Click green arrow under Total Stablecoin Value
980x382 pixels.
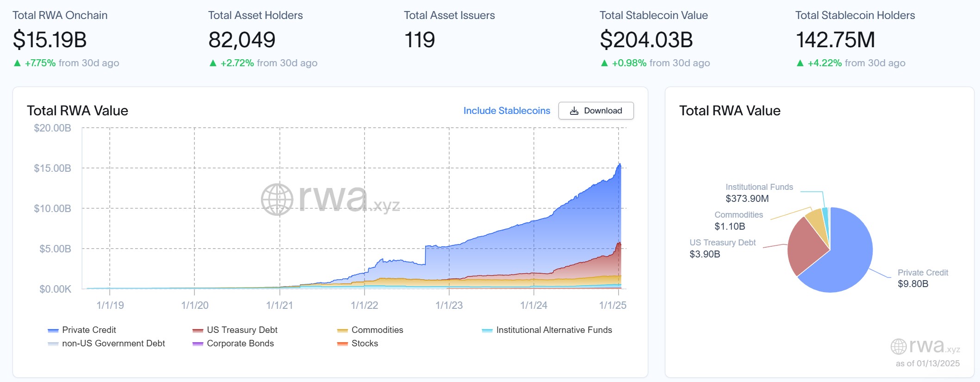point(604,63)
